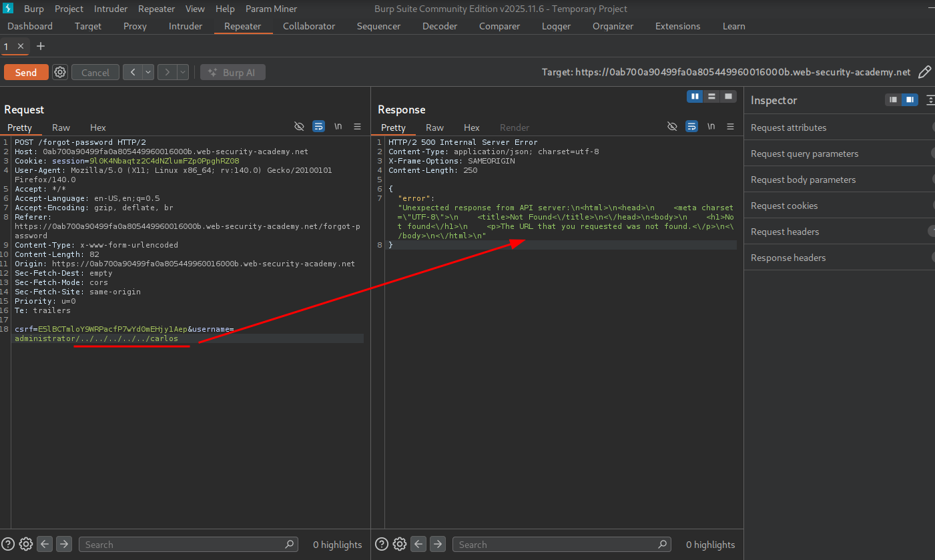Add a new Repeater tab with plus
935x560 pixels.
[41, 46]
